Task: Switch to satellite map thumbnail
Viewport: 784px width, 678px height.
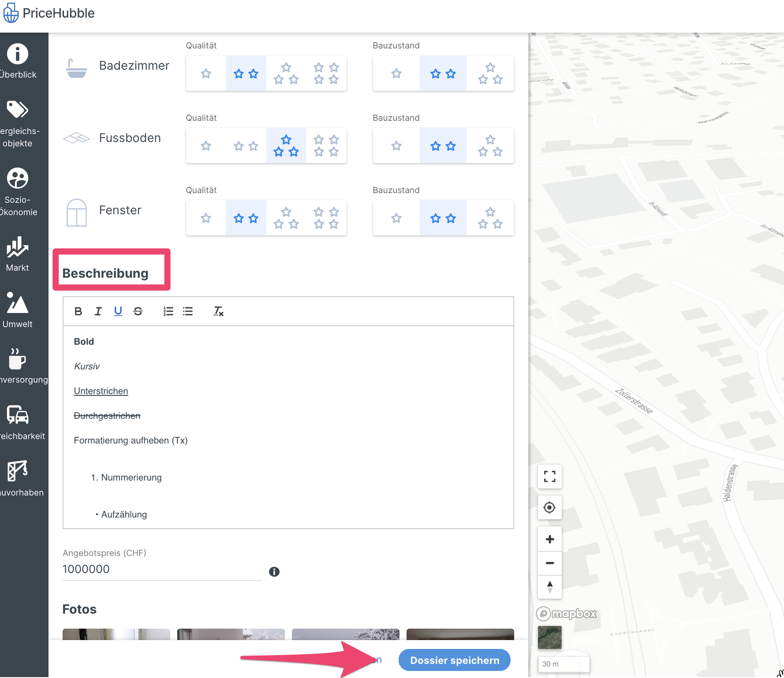Action: pos(550,637)
